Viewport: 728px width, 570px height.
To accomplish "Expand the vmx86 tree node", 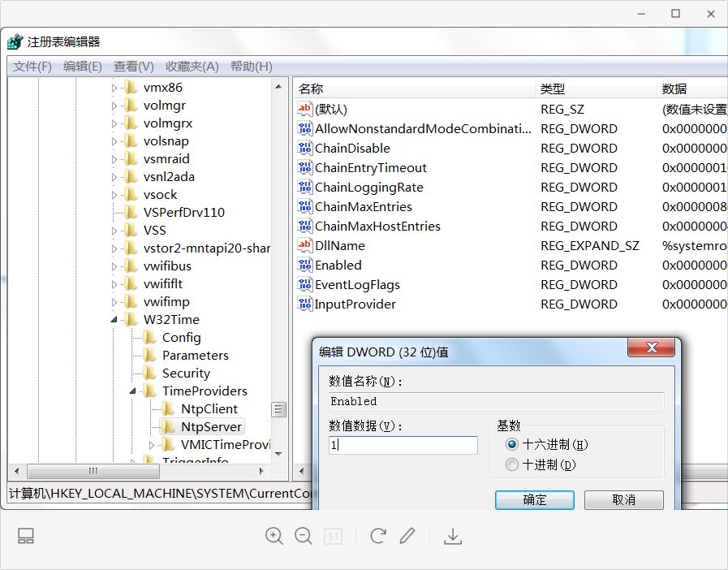I will [114, 88].
